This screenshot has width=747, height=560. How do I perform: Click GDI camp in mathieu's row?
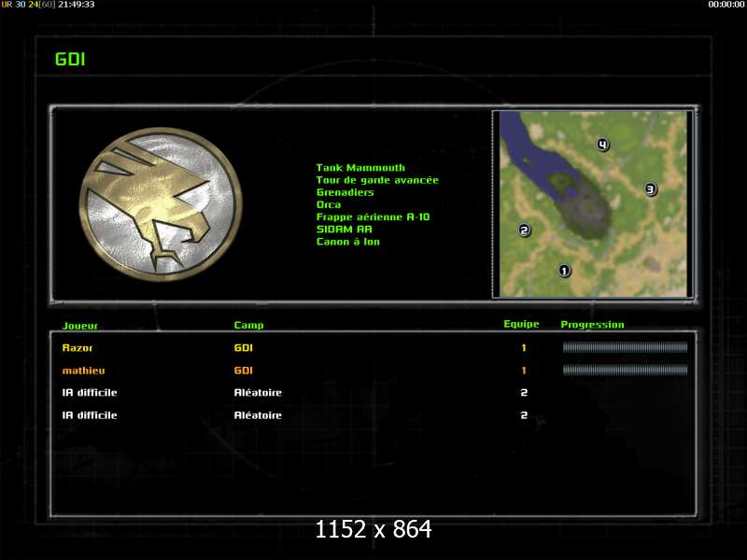243,371
